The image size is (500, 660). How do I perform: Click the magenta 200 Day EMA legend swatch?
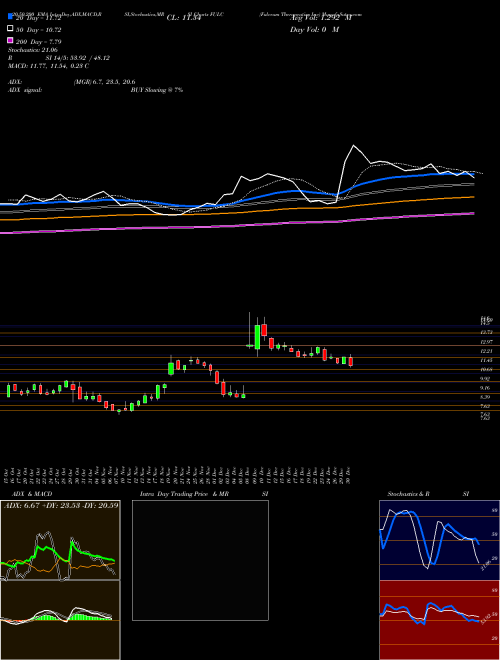[x=10, y=40]
